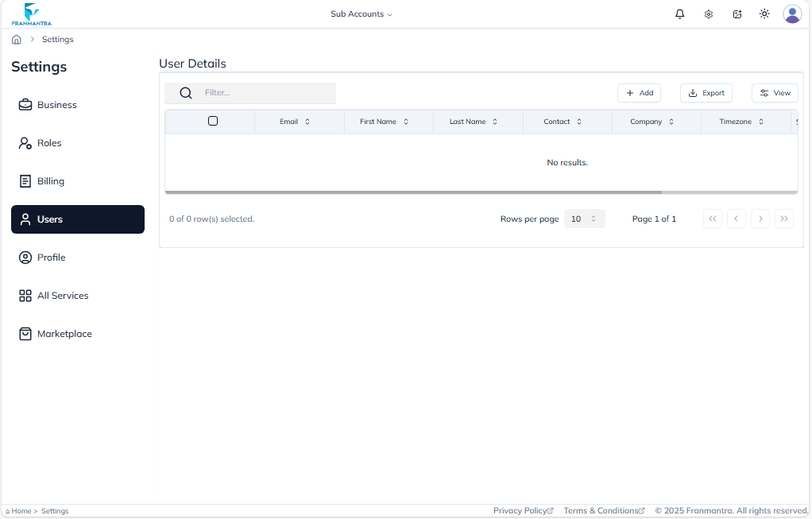Open the rows per page selector

pos(585,219)
